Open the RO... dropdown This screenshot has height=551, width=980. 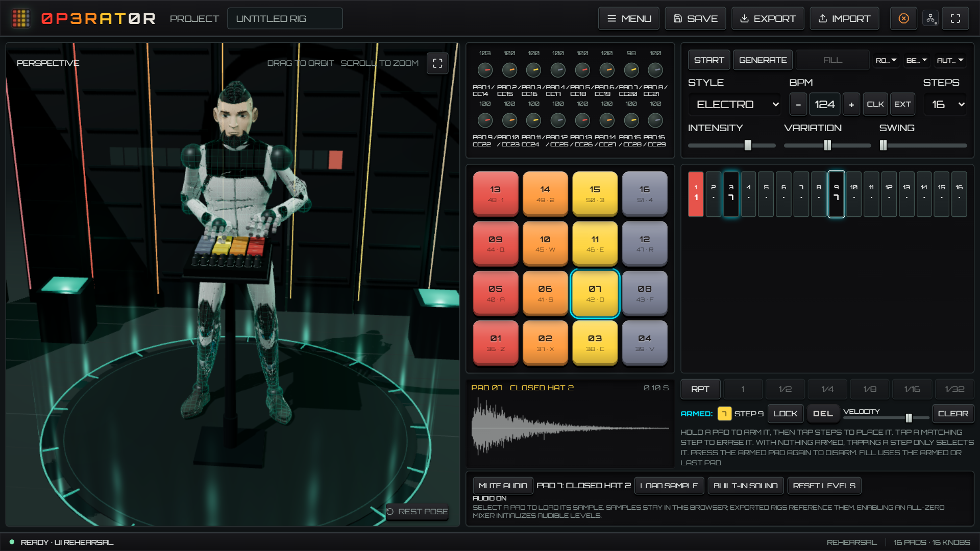click(x=886, y=60)
